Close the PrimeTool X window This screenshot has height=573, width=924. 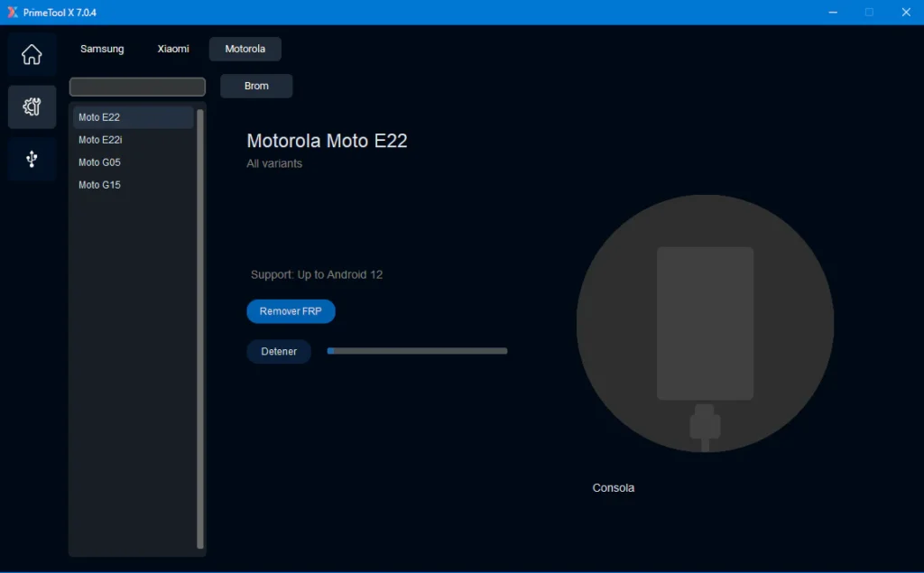906,13
